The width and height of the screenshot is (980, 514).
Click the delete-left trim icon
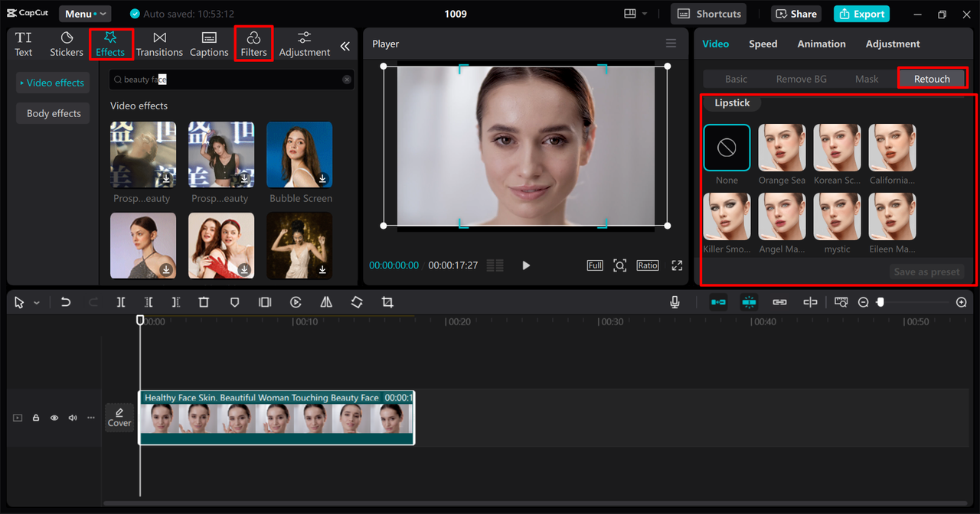[x=149, y=302]
